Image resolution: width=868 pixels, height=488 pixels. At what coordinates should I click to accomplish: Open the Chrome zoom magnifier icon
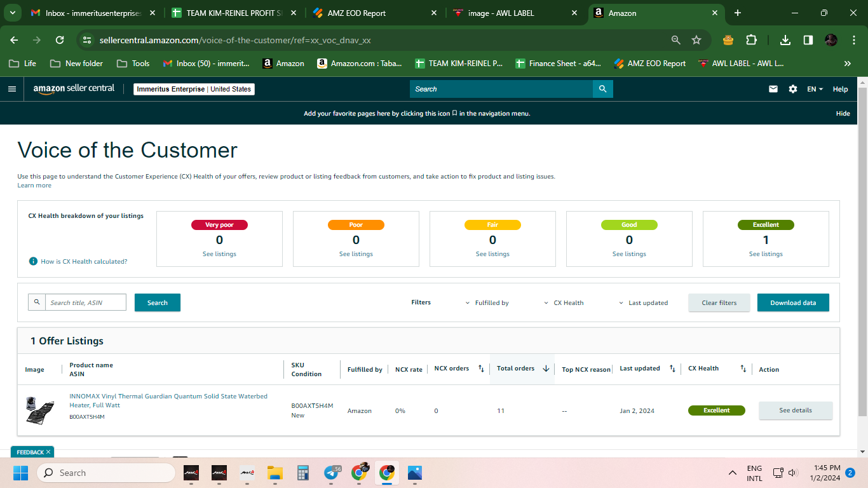[676, 40]
